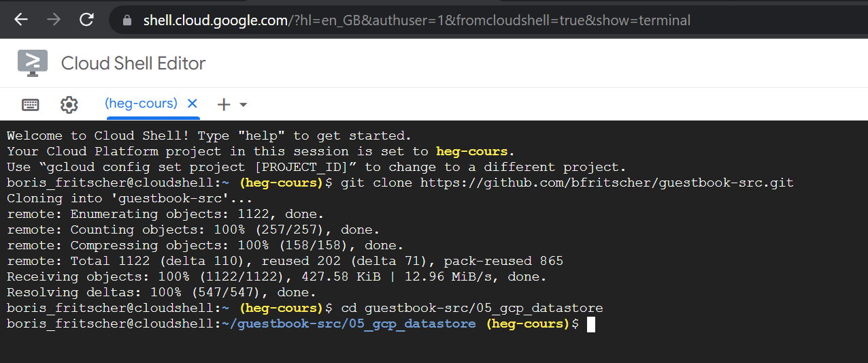
Task: Close the (heg-cours) terminal tab
Action: [193, 104]
